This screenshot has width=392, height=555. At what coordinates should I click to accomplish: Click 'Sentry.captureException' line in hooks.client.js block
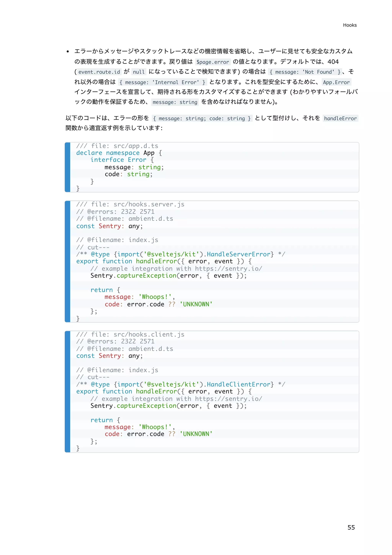tap(169, 406)
